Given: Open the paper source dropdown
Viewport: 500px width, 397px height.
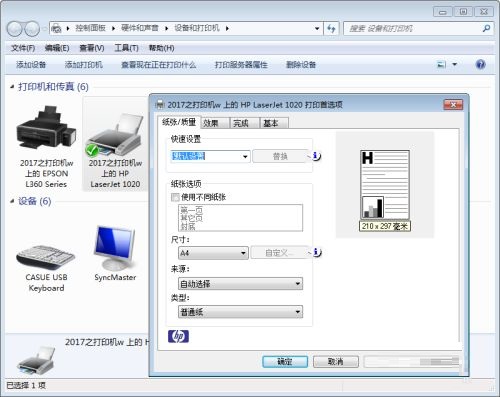Looking at the screenshot, I should point(240,284).
